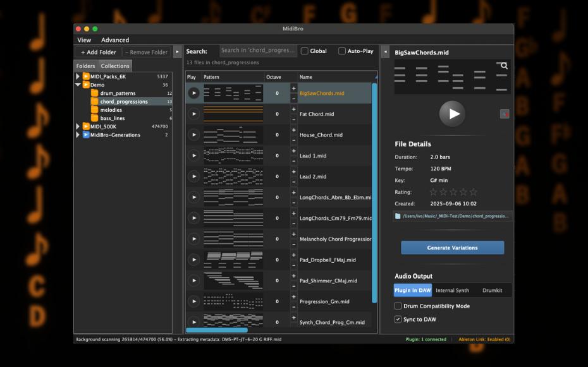Turn on Auto-Play
588x367 pixels.
click(341, 51)
